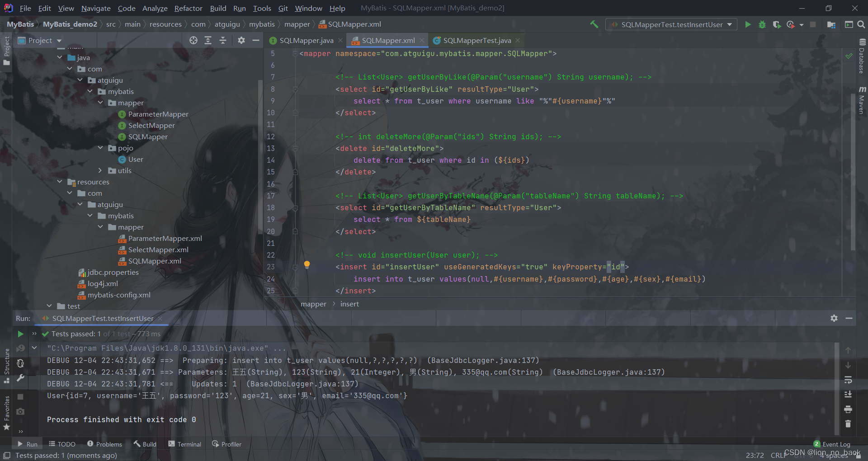This screenshot has height=461, width=868.
Task: Open Run panel settings gear
Action: pos(834,318)
